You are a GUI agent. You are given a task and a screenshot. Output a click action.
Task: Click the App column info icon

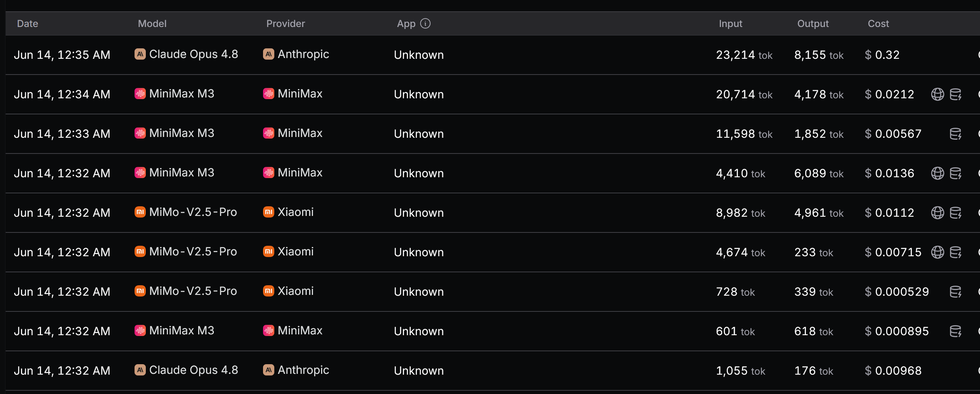click(425, 23)
